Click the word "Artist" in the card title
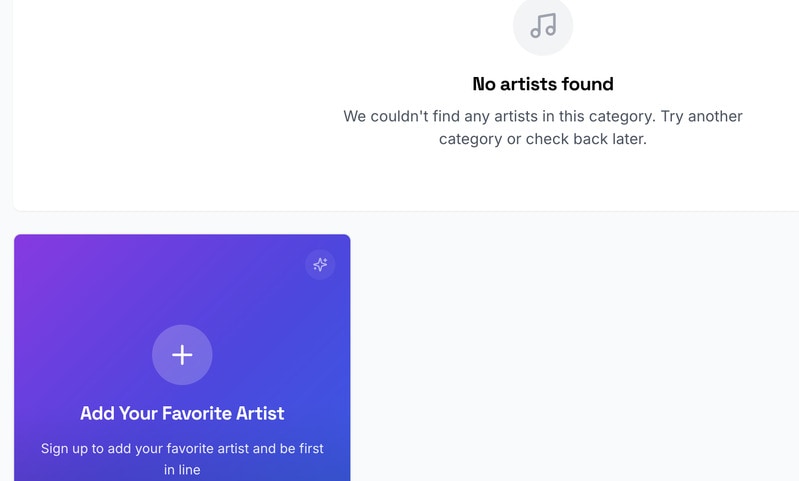799x481 pixels. tap(260, 413)
